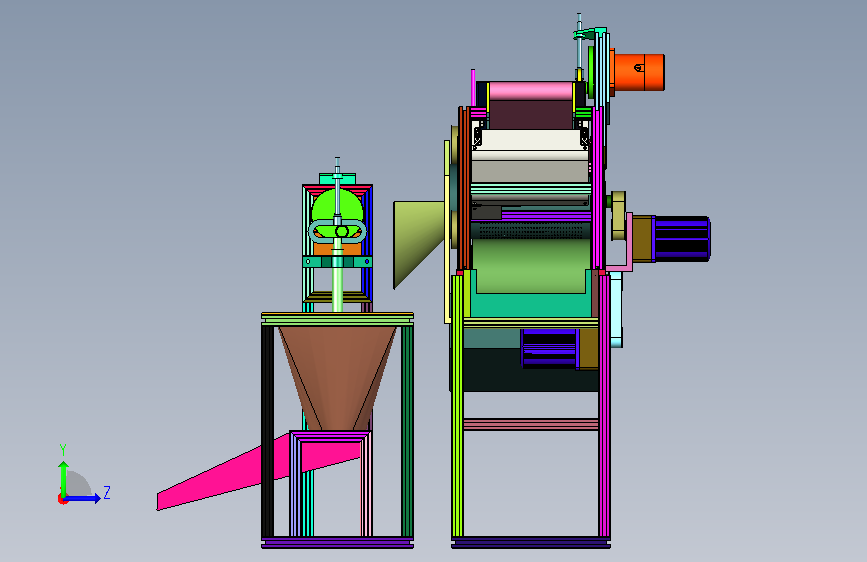Select the orange motor at top right

[639, 72]
